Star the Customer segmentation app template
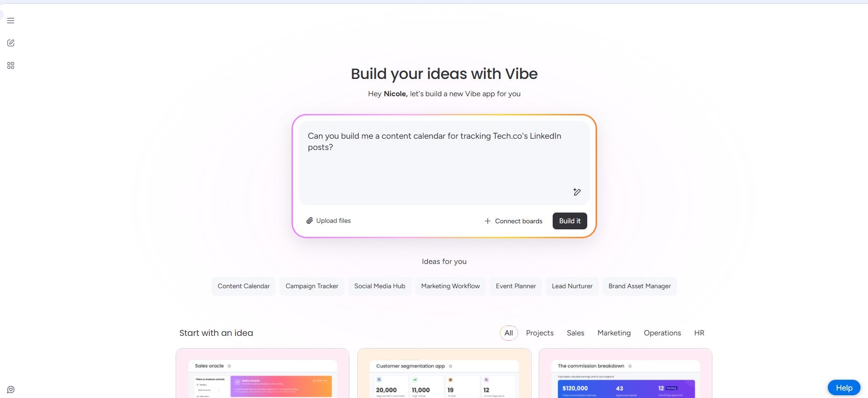Viewport: 868px width, 398px height. point(450,366)
